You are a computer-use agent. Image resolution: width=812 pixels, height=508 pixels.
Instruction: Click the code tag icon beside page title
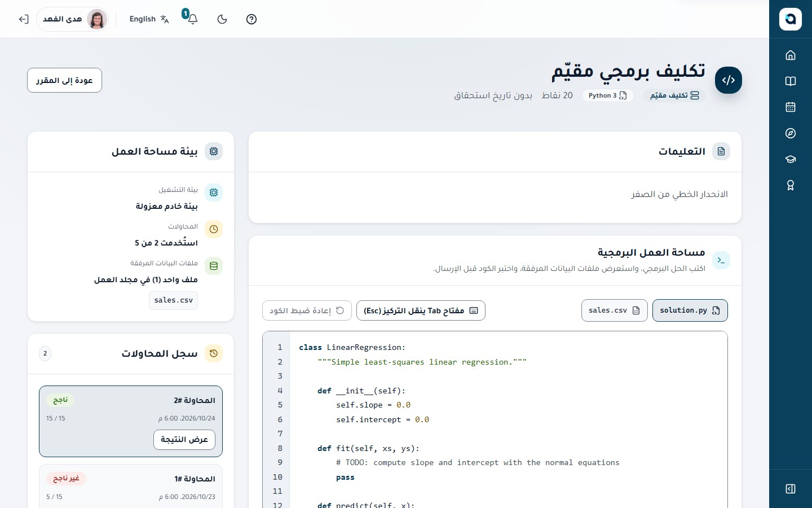point(729,80)
